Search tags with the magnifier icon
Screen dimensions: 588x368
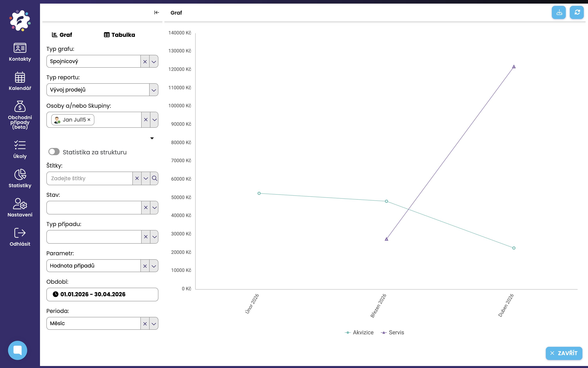tap(154, 178)
